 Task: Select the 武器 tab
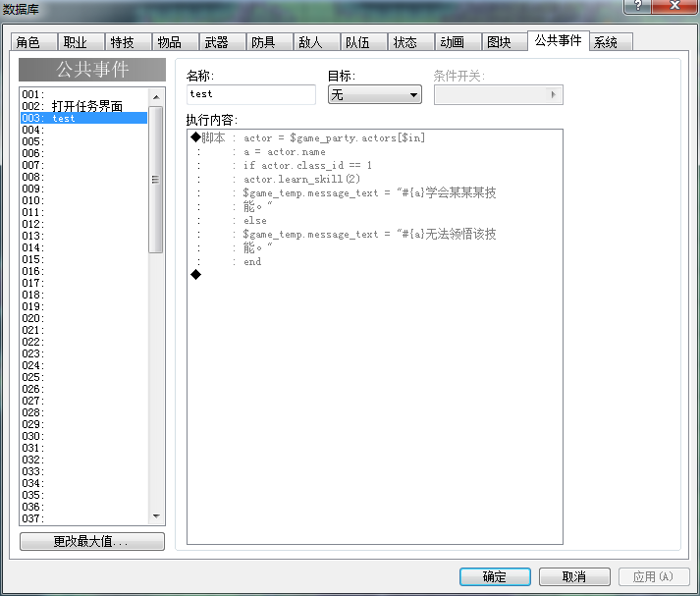pos(222,42)
